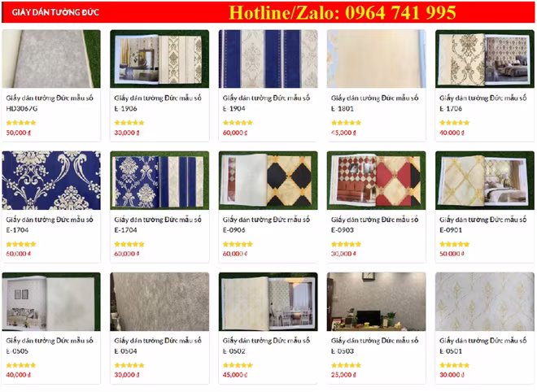Click the E-0502 product title text
Viewport: 537px width, 392px height.
tap(266, 346)
